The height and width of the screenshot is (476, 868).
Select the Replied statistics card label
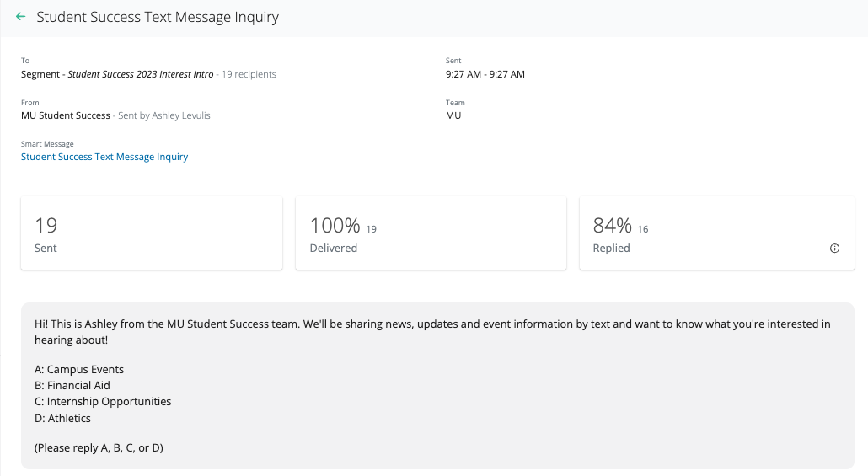[x=612, y=249]
